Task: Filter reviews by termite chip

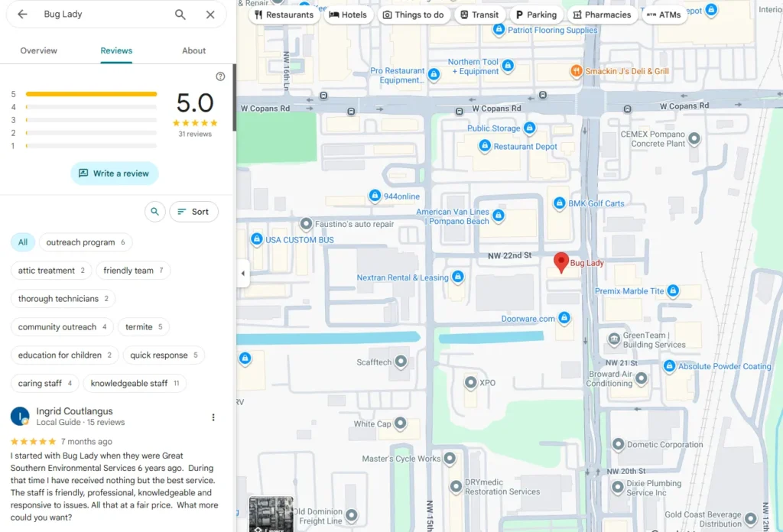Action: [144, 327]
